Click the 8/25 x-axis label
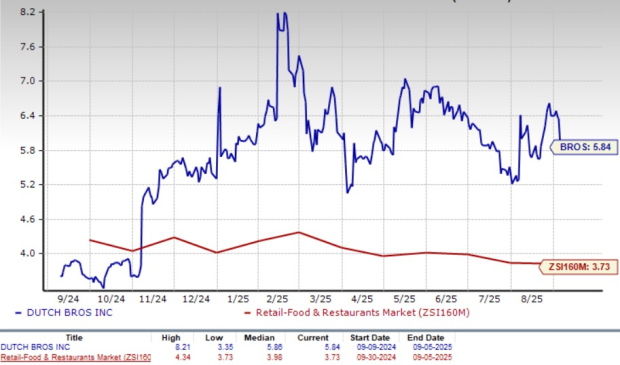Viewport: 620px width, 365px height. click(x=532, y=299)
